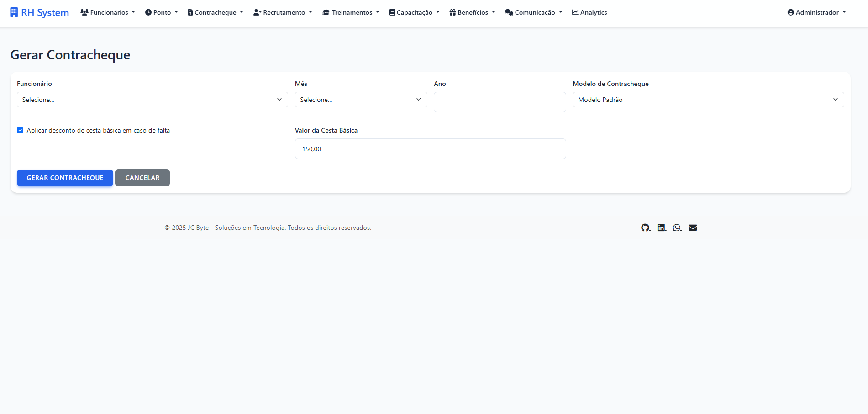The height and width of the screenshot is (414, 868).
Task: Open the Mês selection dropdown
Action: [x=361, y=100]
